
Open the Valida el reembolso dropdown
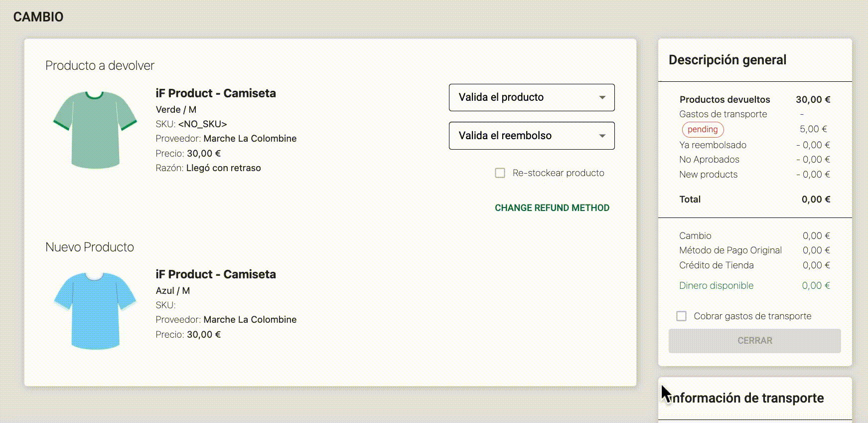[x=532, y=136]
